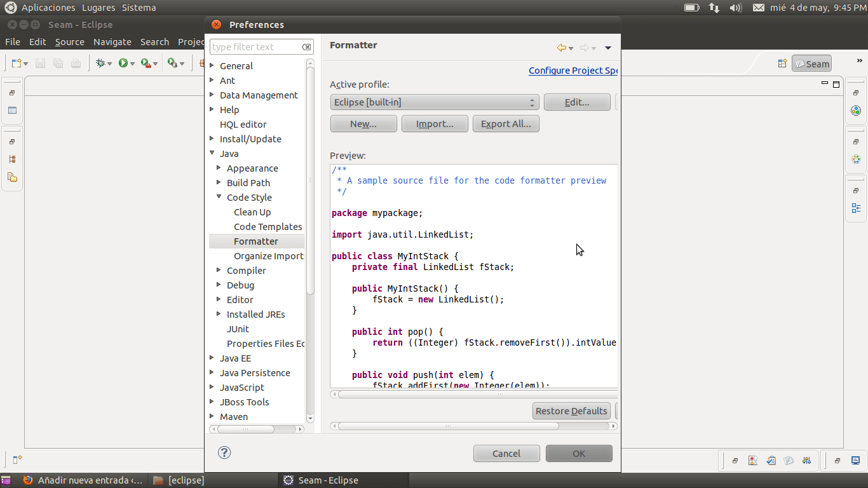Clear the filter text with the clear icon
The height and width of the screenshot is (488, 868).
(306, 47)
